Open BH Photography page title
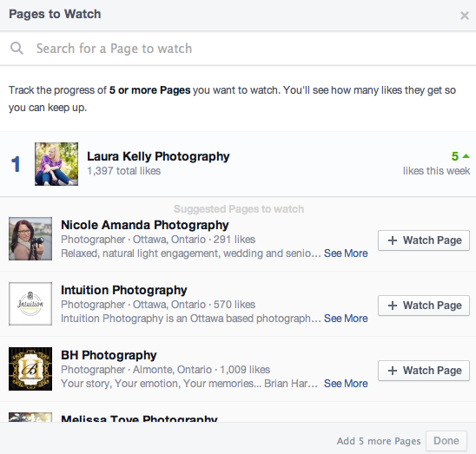The height and width of the screenshot is (454, 476). [109, 355]
